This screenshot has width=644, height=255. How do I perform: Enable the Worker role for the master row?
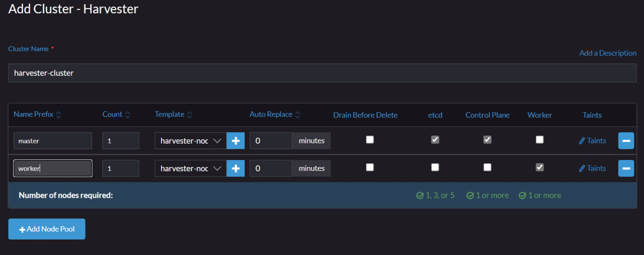540,139
